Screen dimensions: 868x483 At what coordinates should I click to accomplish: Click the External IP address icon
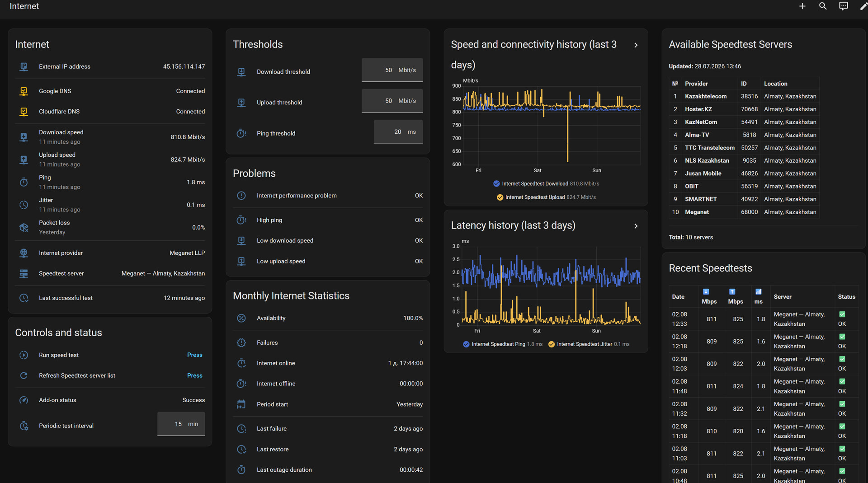[x=24, y=66]
